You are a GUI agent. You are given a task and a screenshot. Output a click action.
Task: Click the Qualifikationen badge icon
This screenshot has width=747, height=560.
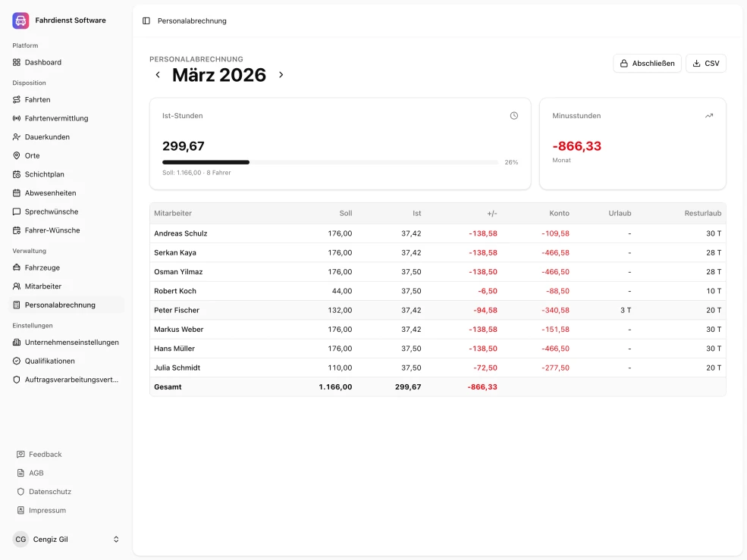[17, 361]
